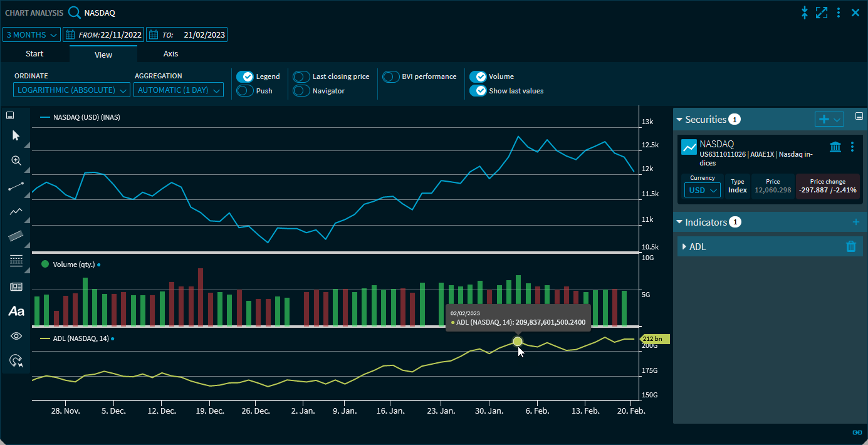Select the trend line drawing tool
This screenshot has width=868, height=445.
[16, 186]
